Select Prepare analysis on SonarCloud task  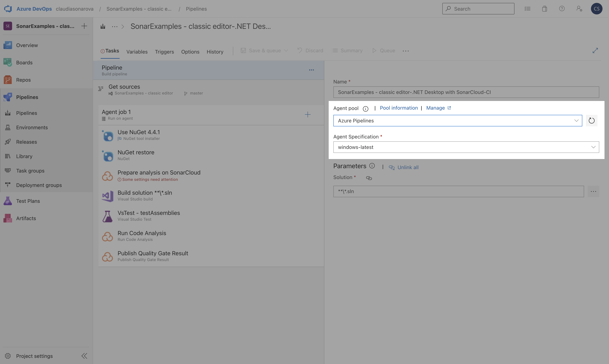(211, 176)
